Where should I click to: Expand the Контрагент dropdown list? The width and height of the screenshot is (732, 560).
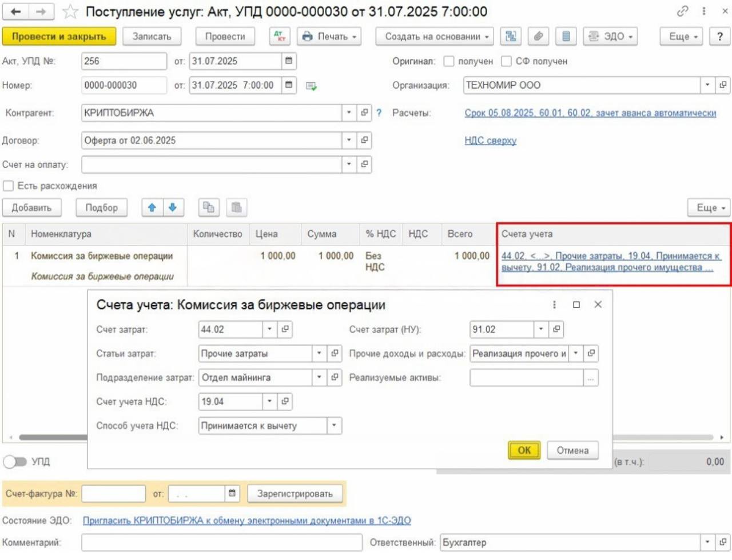[349, 113]
